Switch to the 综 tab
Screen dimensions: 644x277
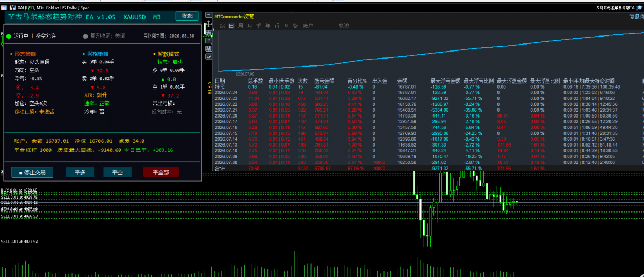click(x=222, y=26)
